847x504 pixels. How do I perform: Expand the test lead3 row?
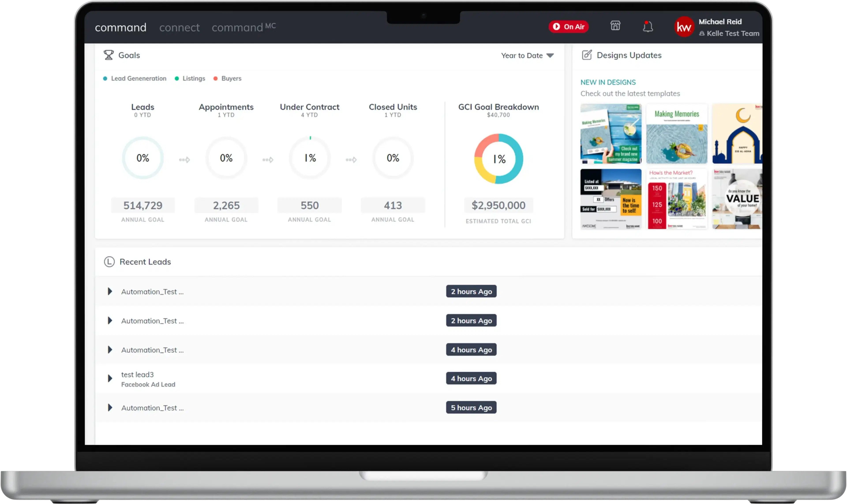(110, 379)
